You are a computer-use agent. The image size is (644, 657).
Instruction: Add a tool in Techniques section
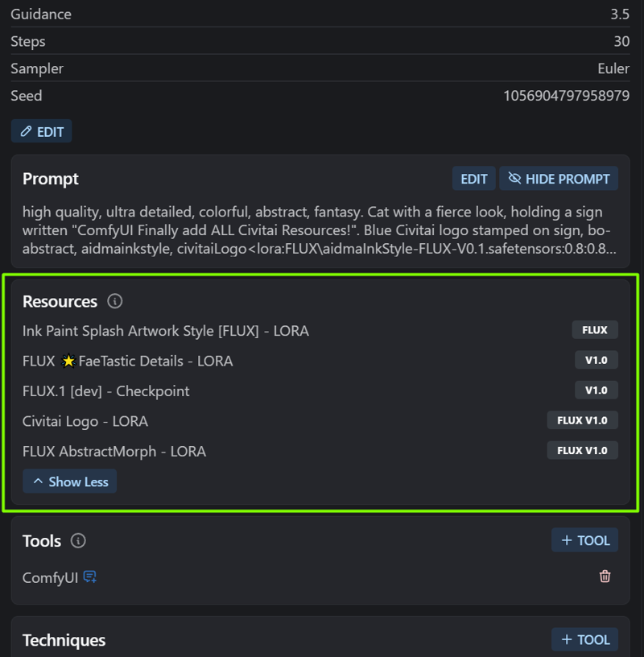click(584, 639)
